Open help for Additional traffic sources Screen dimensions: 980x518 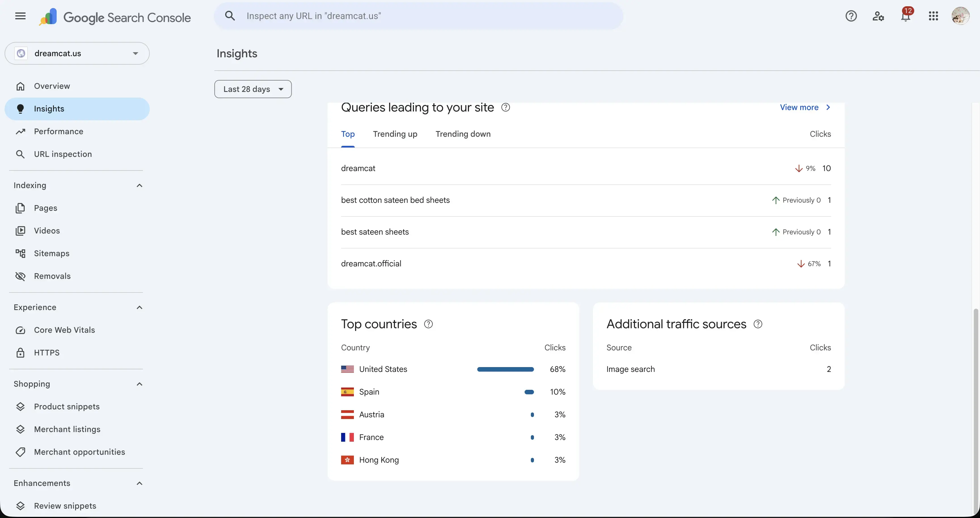click(758, 324)
